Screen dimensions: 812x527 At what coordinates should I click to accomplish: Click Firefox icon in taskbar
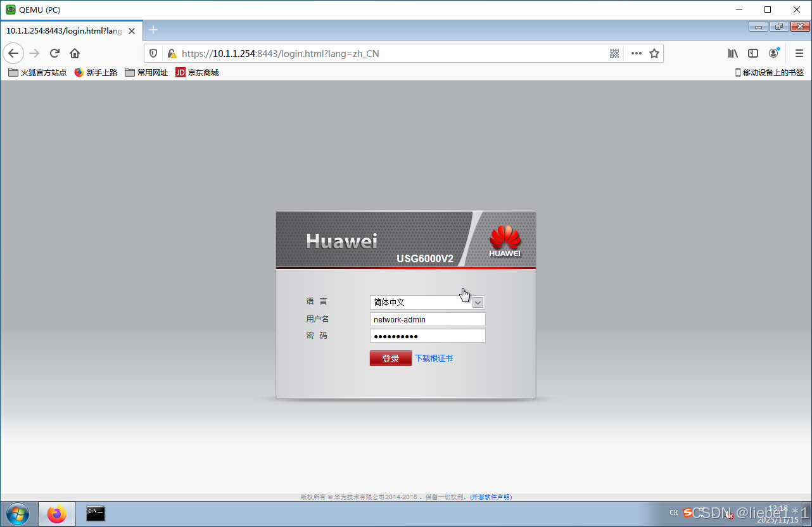pyautogui.click(x=57, y=514)
